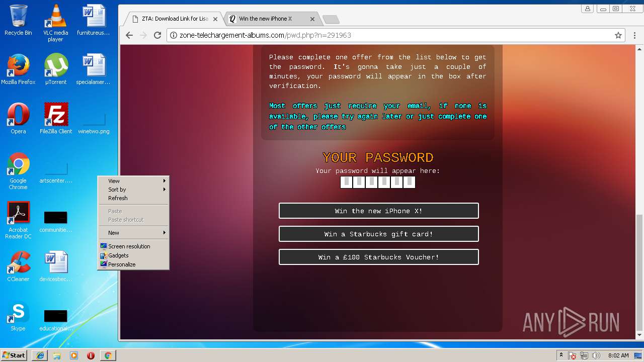
Task: Open the µTorrent desktop shortcut
Action: tap(55, 69)
